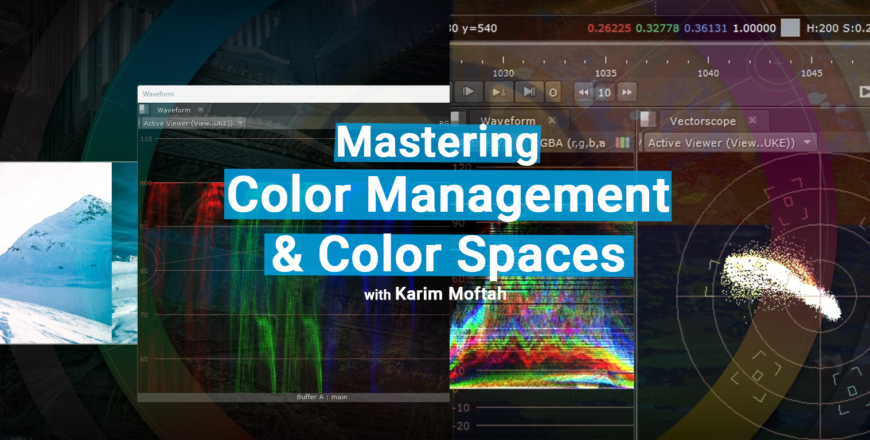The image size is (870, 440).
Task: Click the RGB color bars icon beside RGBA
Action: tap(623, 143)
